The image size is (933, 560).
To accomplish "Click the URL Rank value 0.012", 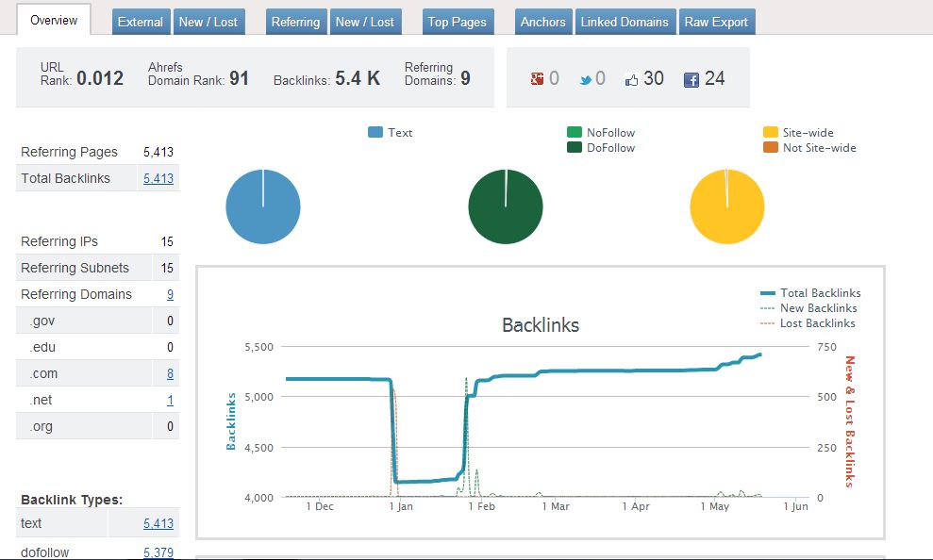I will click(100, 78).
